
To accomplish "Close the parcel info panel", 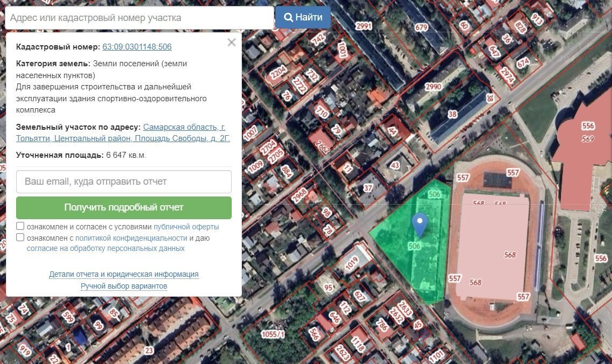I will [x=232, y=43].
